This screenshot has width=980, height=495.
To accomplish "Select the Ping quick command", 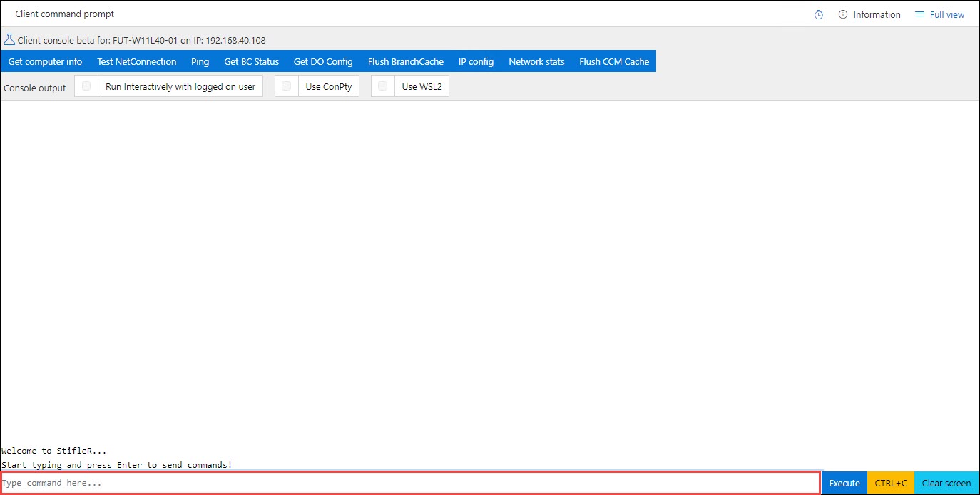I will [200, 61].
